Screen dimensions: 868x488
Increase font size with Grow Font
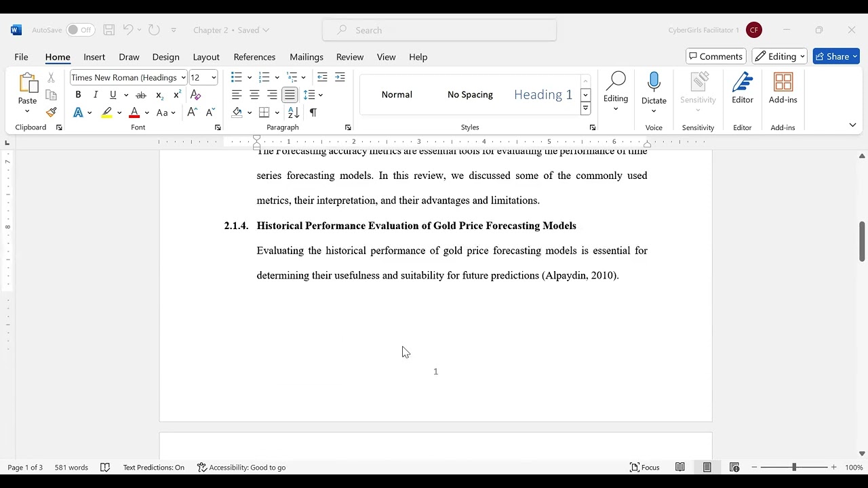[x=193, y=113]
